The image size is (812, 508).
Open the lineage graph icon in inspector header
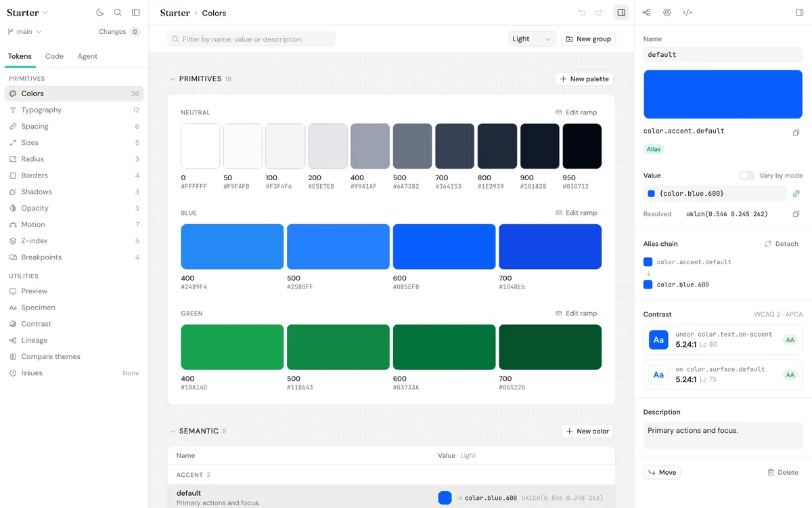click(x=646, y=12)
